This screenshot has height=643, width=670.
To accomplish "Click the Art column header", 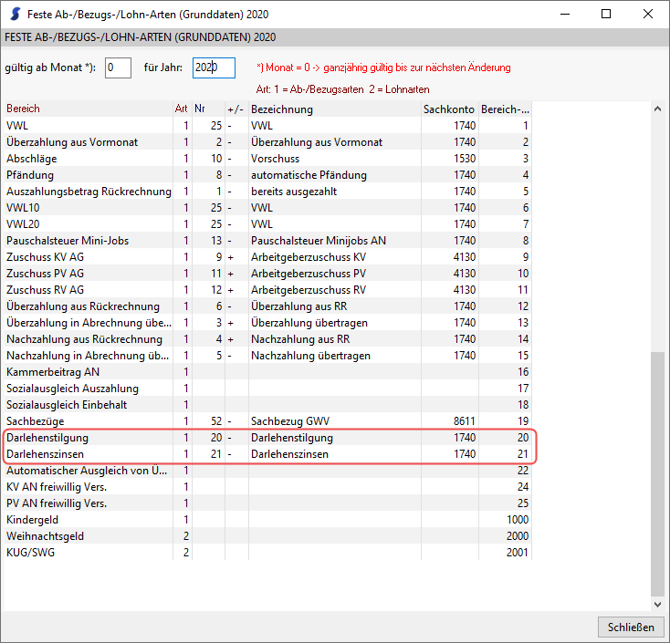I will (181, 109).
